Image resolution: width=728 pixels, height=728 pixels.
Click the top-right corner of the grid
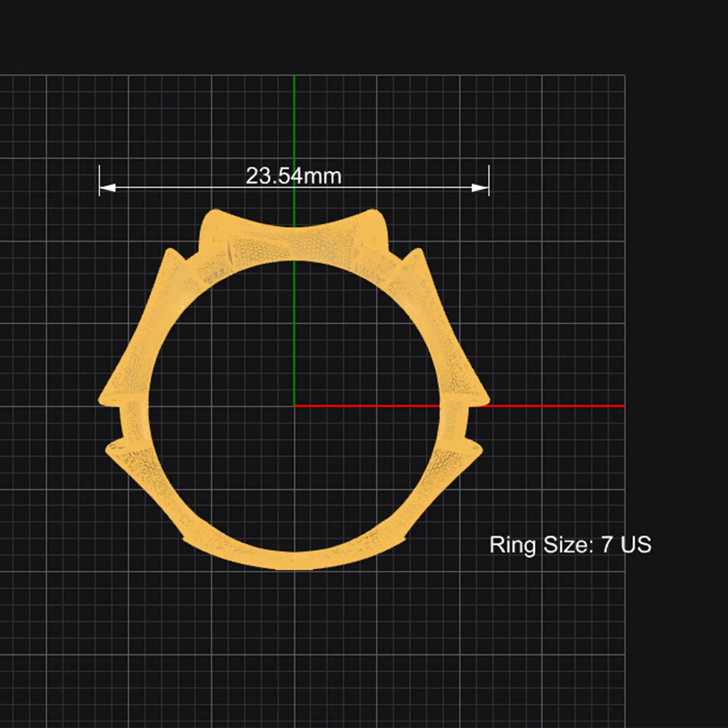tap(625, 75)
